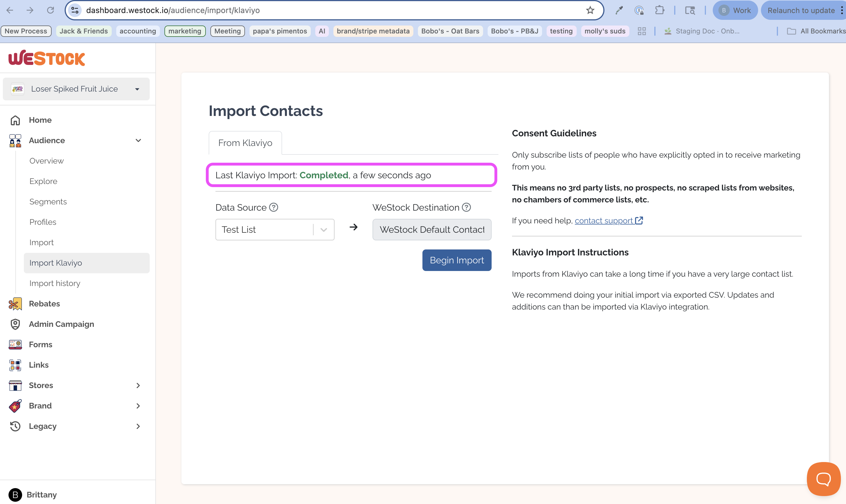Viewport: 846px width, 504px height.
Task: Open the marketing bookmark
Action: pos(185,31)
